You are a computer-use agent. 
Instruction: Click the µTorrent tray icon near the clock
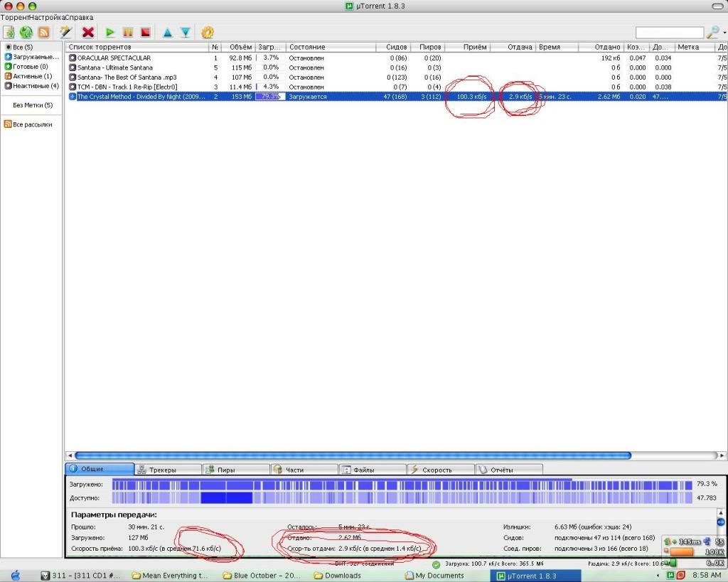coord(670,575)
